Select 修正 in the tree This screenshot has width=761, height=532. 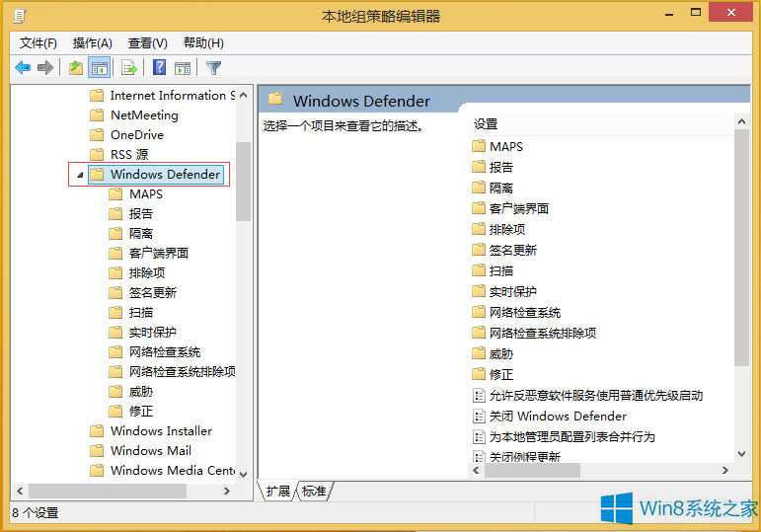(x=141, y=412)
